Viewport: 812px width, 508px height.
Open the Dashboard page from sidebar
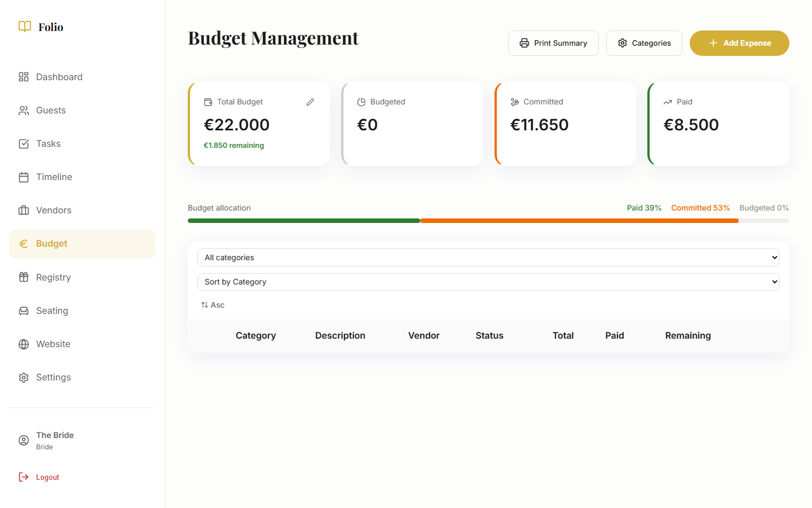pyautogui.click(x=59, y=77)
